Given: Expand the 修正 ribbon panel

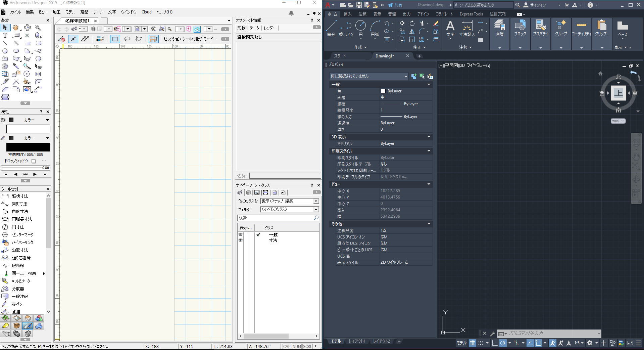Looking at the screenshot, I should tap(419, 47).
